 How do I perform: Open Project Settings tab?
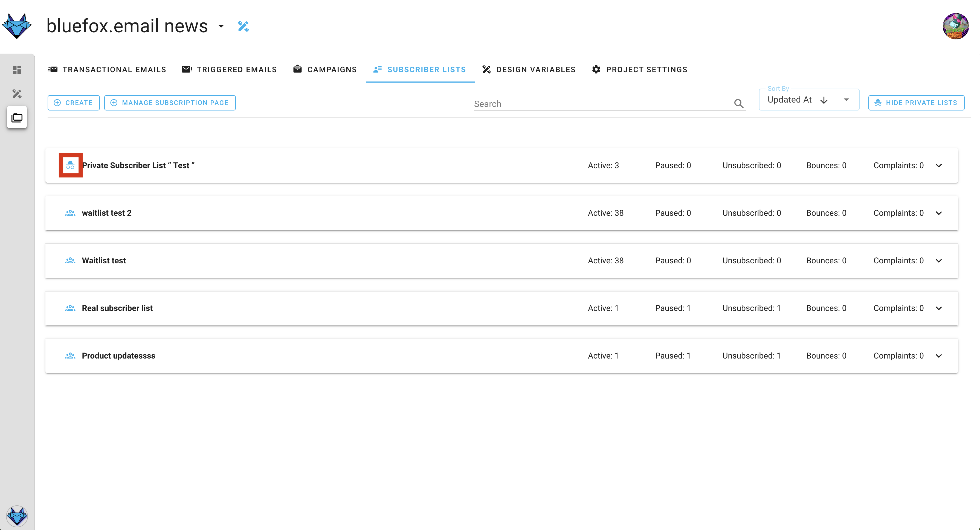click(640, 69)
